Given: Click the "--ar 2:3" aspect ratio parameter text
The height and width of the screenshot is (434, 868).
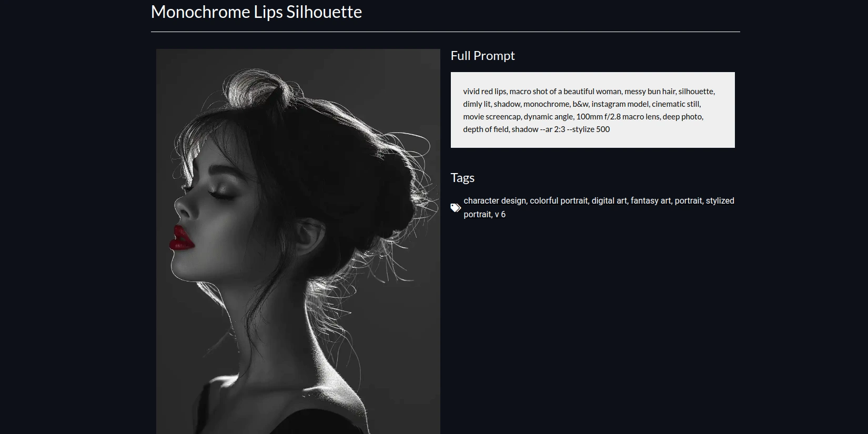Looking at the screenshot, I should coord(552,129).
